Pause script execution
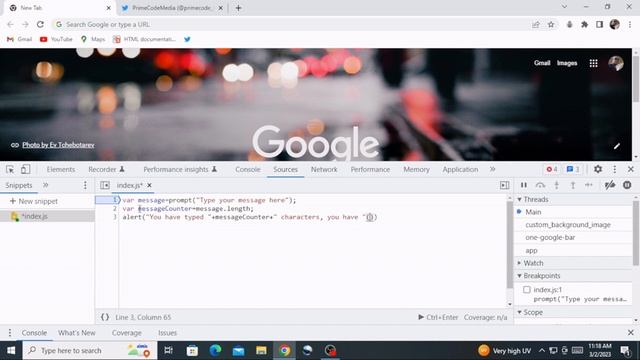The width and height of the screenshot is (640, 360). tap(524, 185)
